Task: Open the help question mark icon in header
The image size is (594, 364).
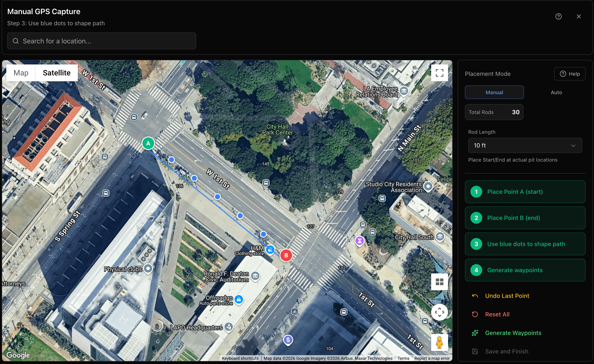Action: coord(558,16)
